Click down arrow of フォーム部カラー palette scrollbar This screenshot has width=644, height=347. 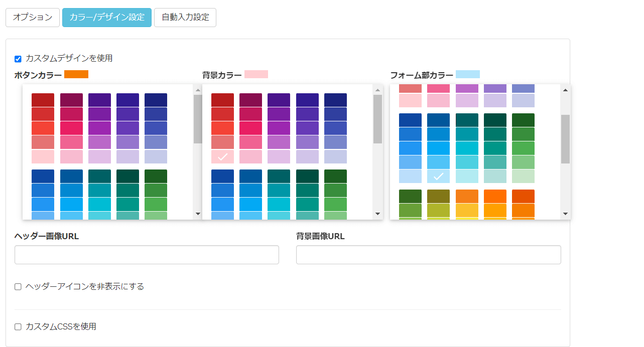[x=565, y=214]
